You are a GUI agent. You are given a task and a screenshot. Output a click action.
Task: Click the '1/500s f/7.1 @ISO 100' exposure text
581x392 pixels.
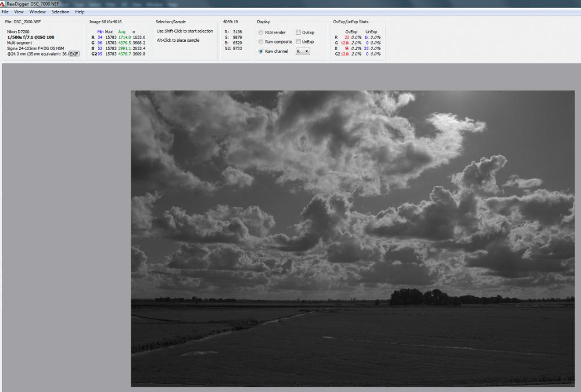[x=31, y=37]
